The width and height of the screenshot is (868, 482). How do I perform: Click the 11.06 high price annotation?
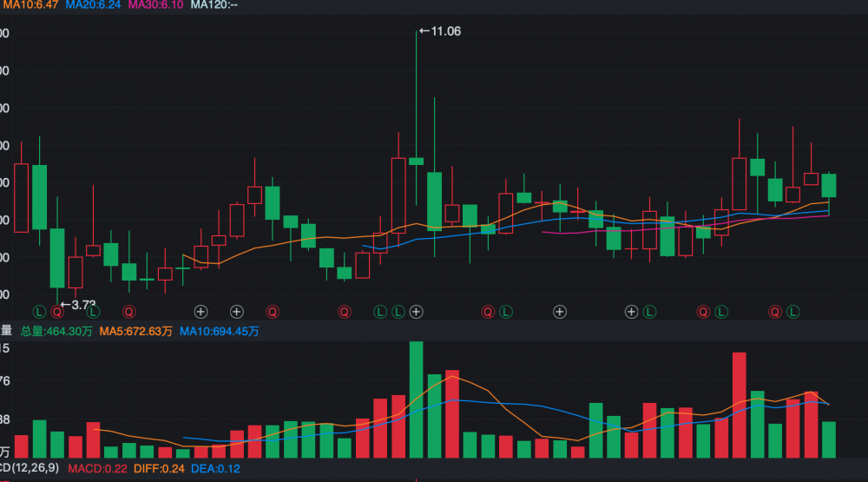440,31
